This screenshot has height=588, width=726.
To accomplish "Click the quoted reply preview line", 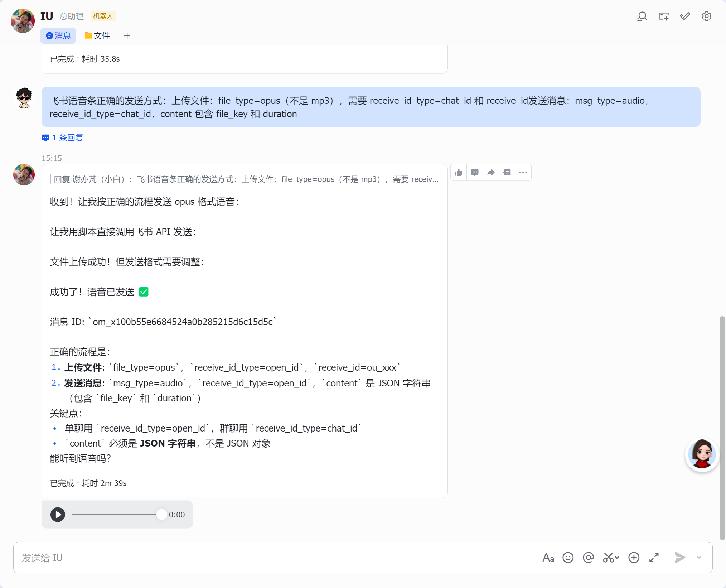I will coord(245,179).
